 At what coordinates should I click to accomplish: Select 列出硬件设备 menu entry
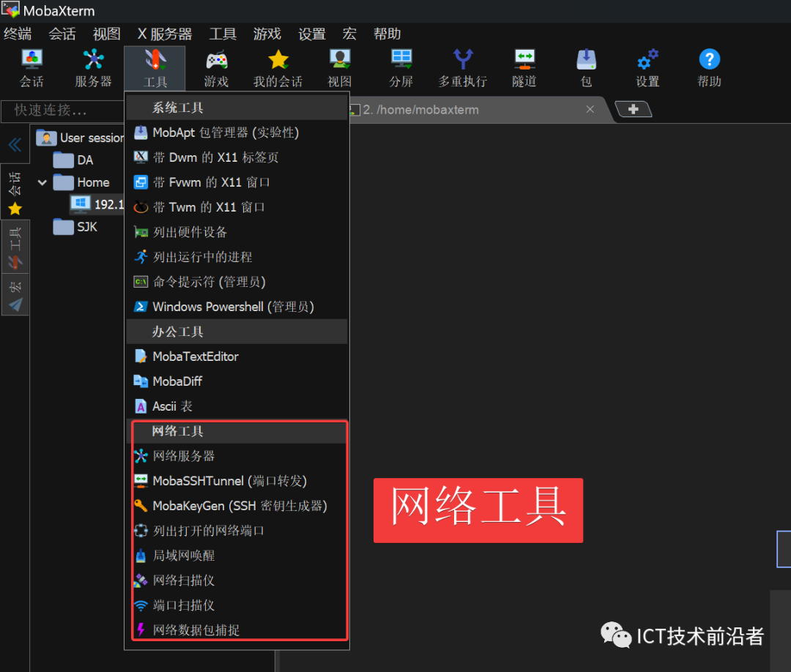pos(237,232)
